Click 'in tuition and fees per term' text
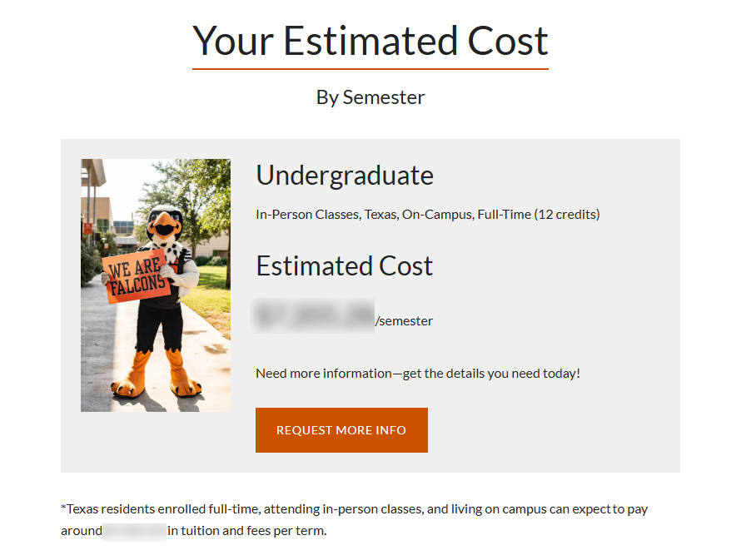Viewport: 736px width, 560px height. 247,531
